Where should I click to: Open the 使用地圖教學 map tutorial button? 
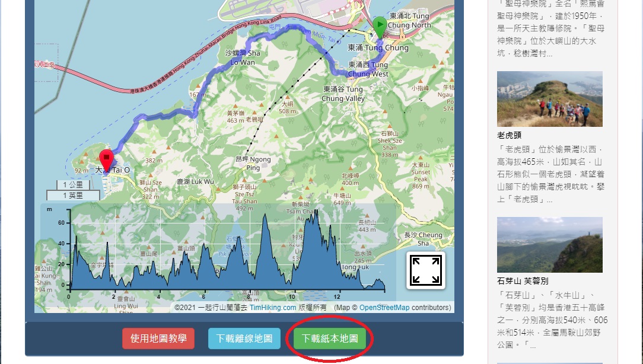158,339
